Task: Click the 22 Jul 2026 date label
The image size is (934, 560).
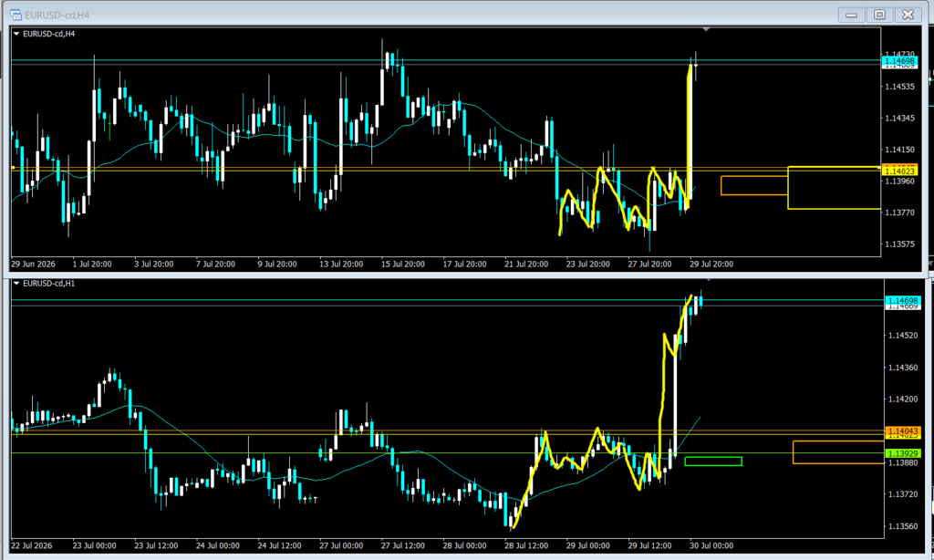Action: [32, 545]
